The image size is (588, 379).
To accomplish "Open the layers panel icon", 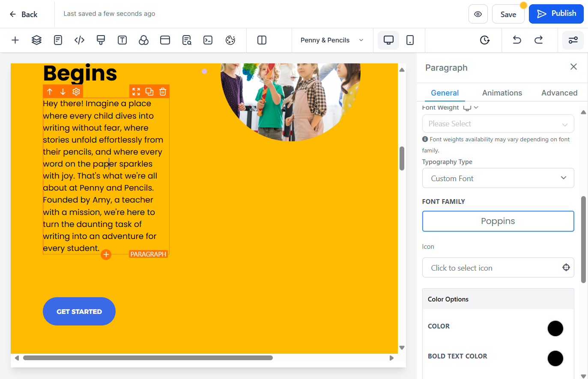I will point(36,40).
